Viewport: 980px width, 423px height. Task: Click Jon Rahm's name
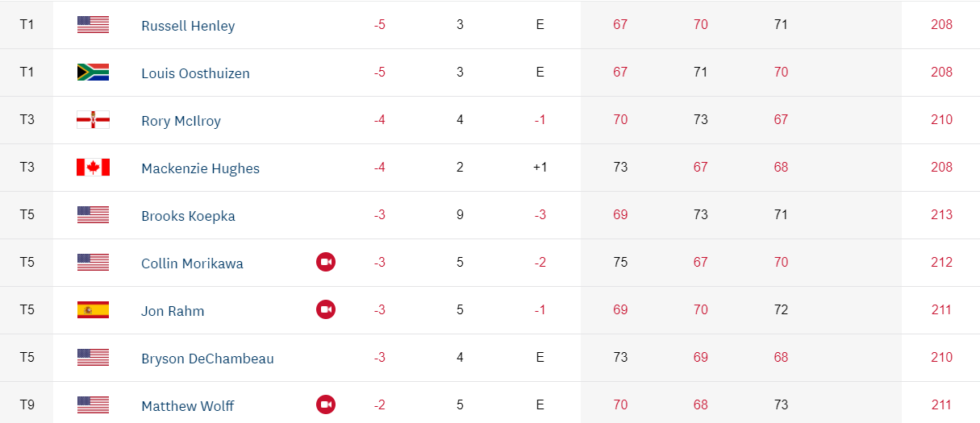click(x=173, y=311)
